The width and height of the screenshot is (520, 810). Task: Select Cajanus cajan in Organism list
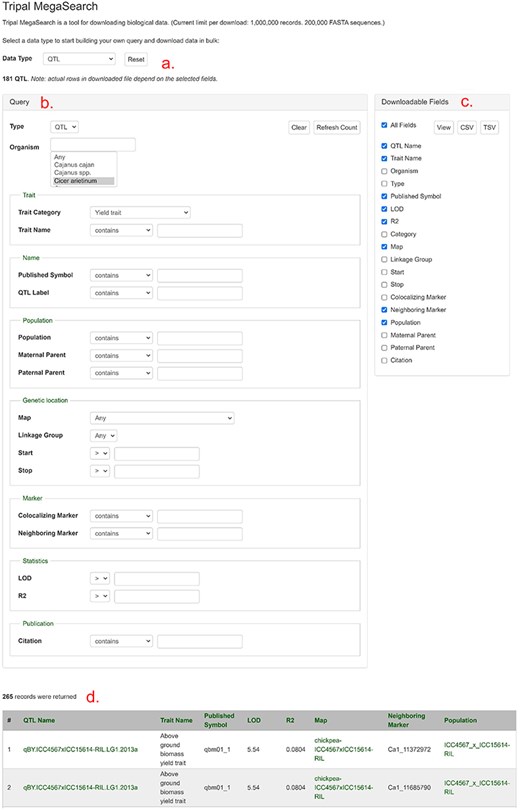click(x=74, y=165)
